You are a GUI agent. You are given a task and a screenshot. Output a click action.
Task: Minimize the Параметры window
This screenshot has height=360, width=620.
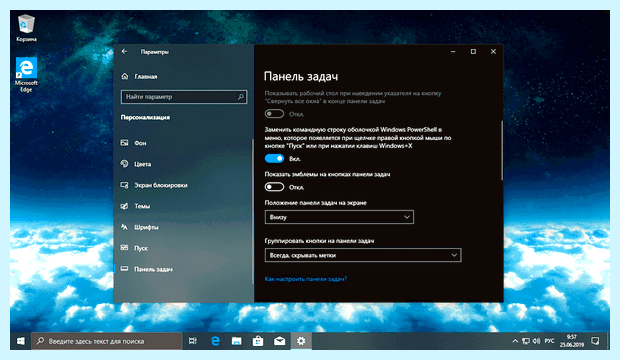453,51
